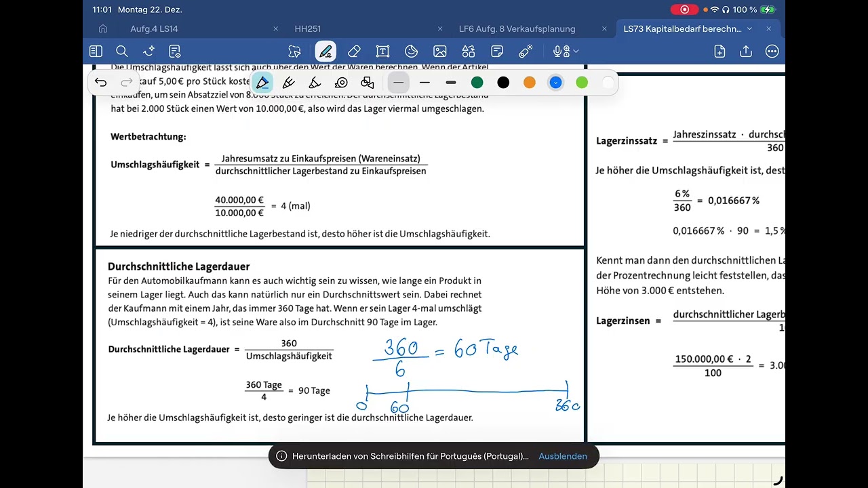The image size is (868, 488).
Task: Open the shape stroke tool
Action: (x=368, y=83)
